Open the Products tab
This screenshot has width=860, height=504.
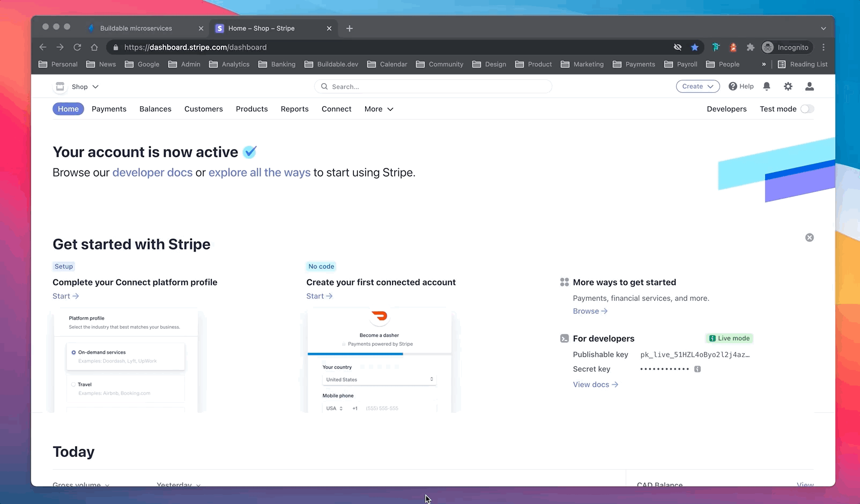coord(251,109)
